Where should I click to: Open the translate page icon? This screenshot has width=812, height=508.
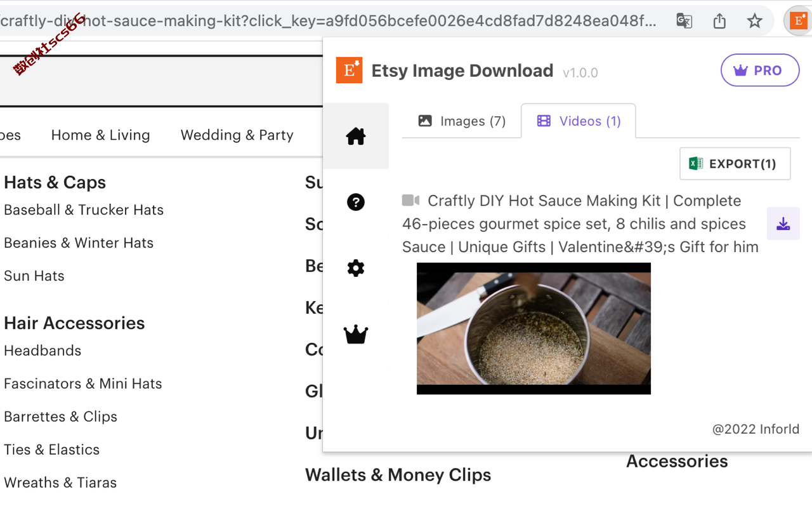[684, 21]
